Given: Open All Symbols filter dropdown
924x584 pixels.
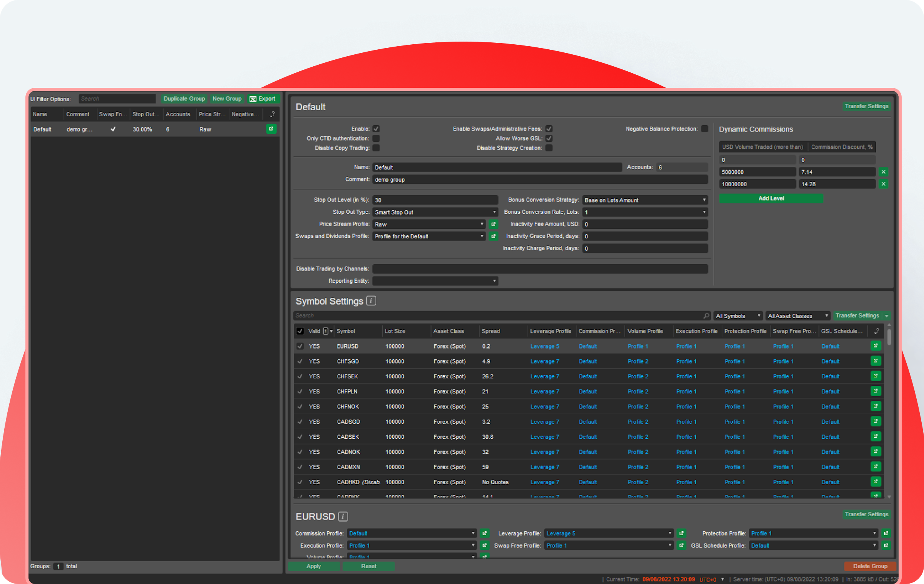Looking at the screenshot, I should point(738,316).
